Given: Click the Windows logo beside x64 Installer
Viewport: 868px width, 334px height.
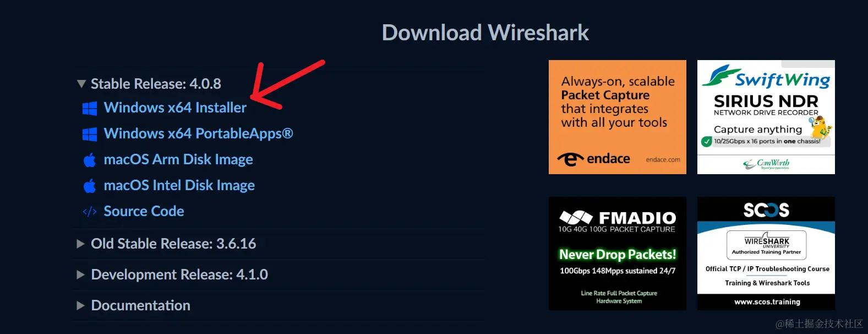Looking at the screenshot, I should coord(90,108).
